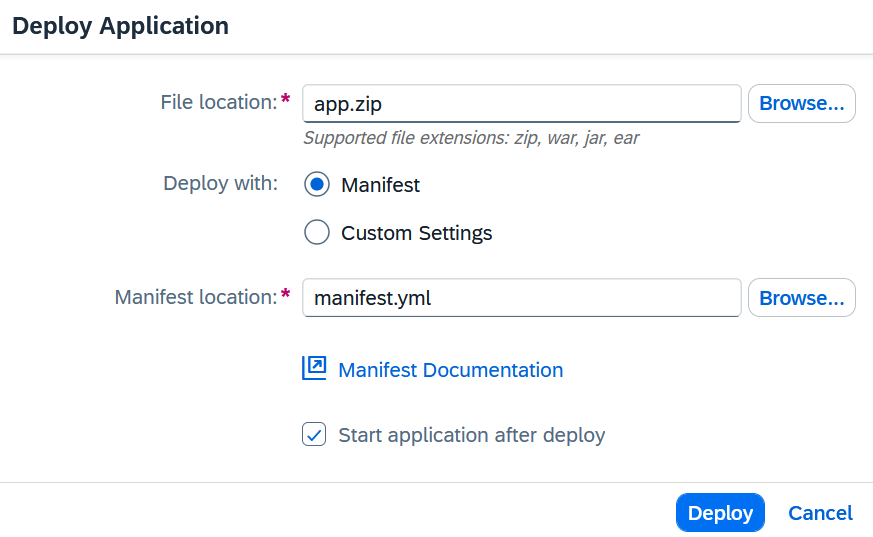Viewport: 873px width, 537px height.
Task: Click the external link icon beside Manifest Documentation
Action: pyautogui.click(x=314, y=368)
